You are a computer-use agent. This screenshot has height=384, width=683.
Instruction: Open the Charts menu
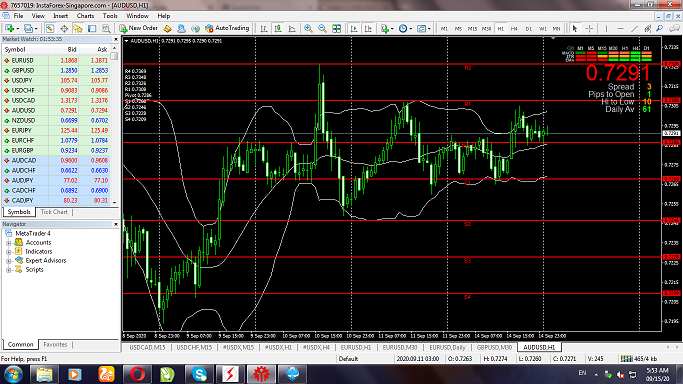tap(85, 16)
